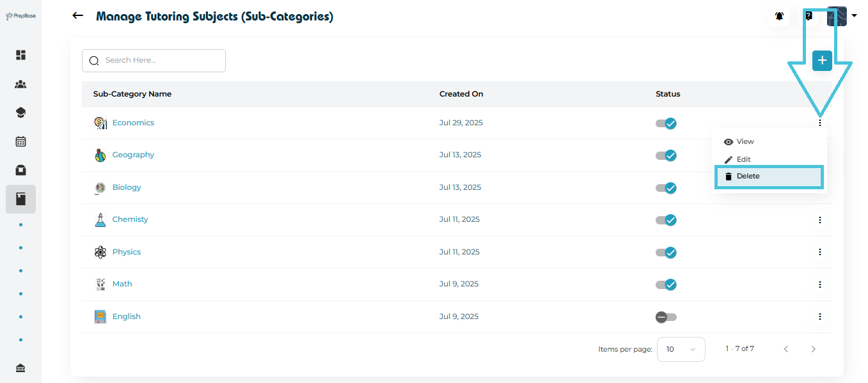Enable the English status toggle
This screenshot has width=868, height=383.
[x=666, y=317]
